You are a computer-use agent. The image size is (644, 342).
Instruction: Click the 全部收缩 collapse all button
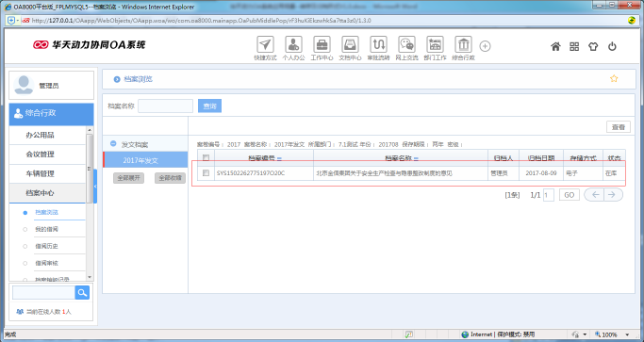coord(170,178)
